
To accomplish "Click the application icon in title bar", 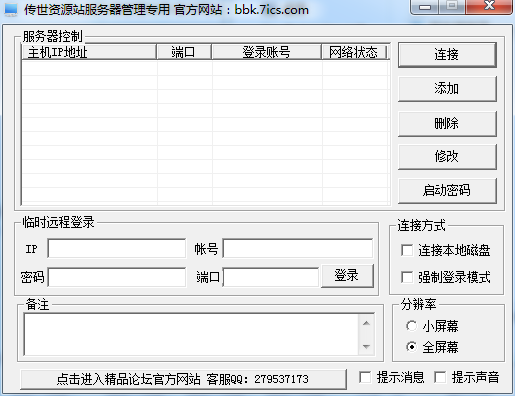I will (x=11, y=9).
